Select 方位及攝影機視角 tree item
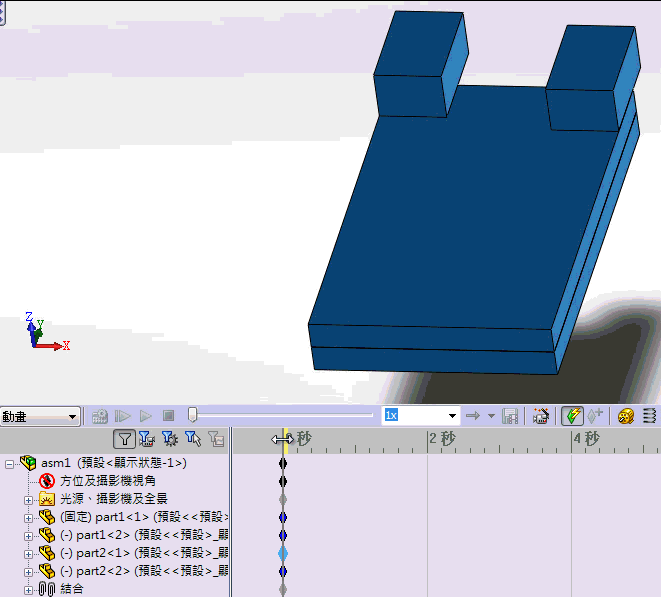The width and height of the screenshot is (661, 597). [108, 481]
